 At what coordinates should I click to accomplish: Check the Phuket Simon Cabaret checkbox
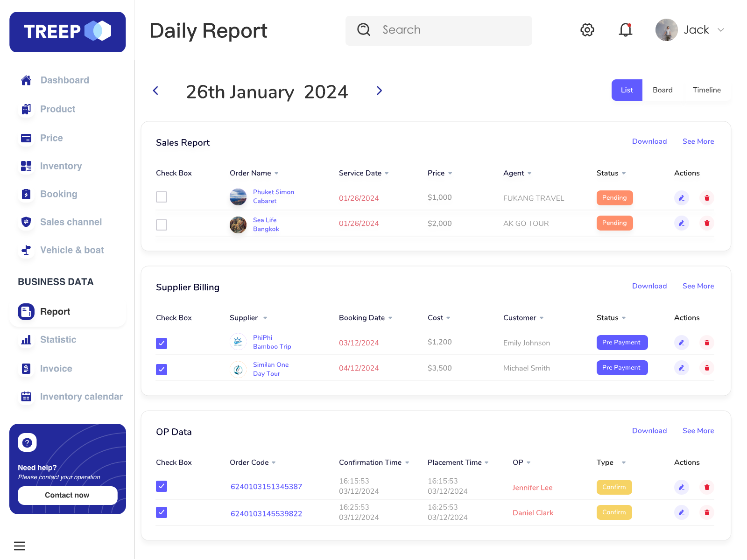tap(162, 197)
